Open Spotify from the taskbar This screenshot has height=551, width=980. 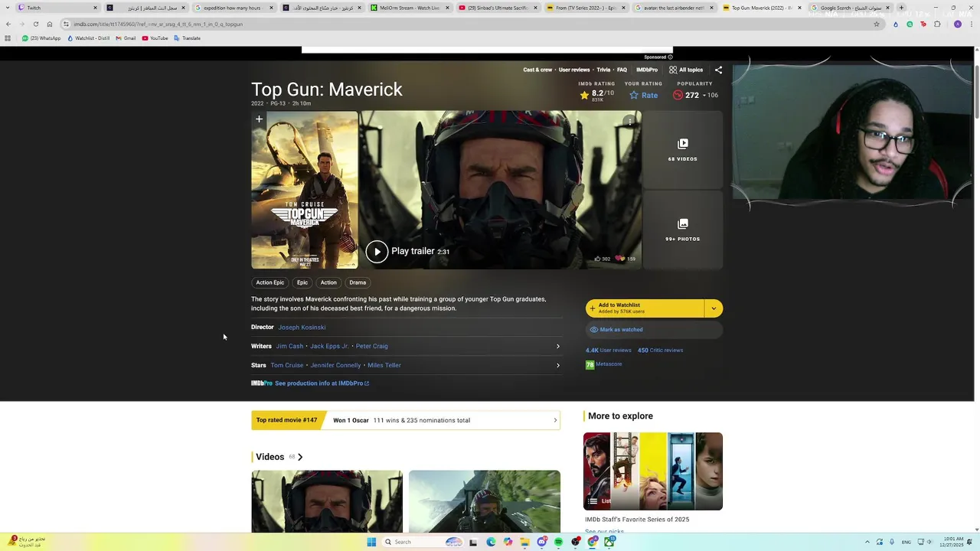pyautogui.click(x=558, y=542)
